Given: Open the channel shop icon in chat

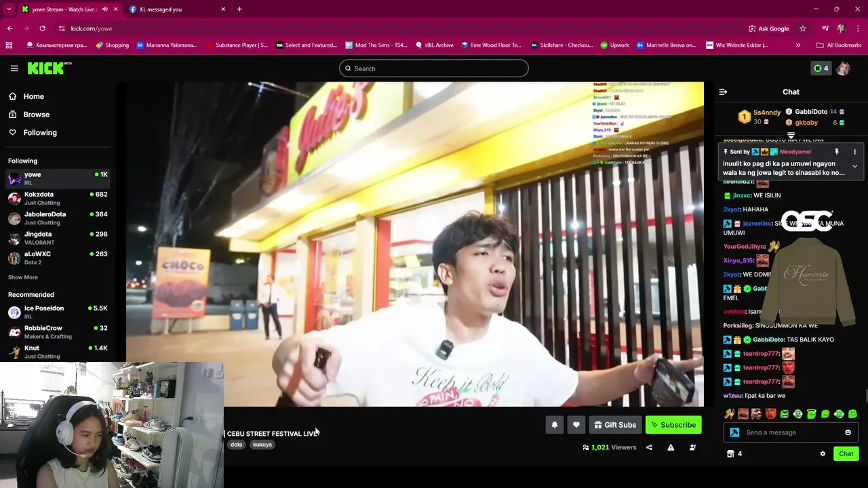Looking at the screenshot, I should (730, 453).
